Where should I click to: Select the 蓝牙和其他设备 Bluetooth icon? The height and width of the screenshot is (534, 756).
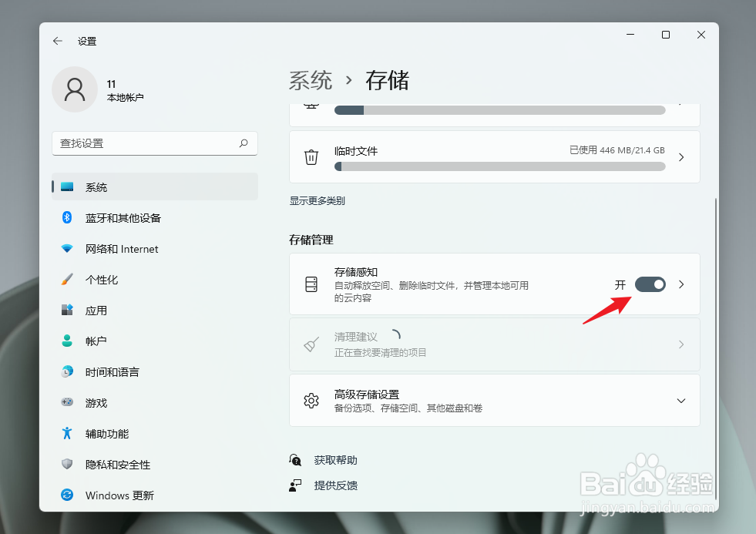(x=68, y=217)
